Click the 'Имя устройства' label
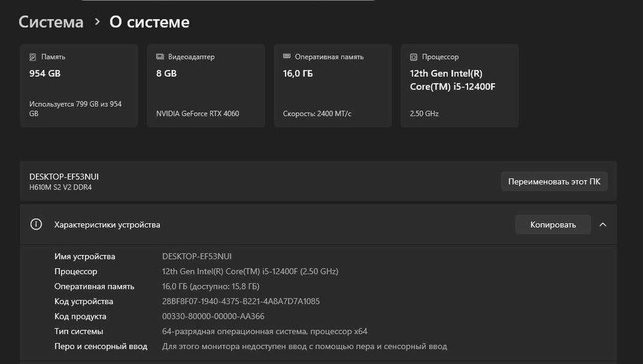The width and height of the screenshot is (643, 364). pos(84,257)
